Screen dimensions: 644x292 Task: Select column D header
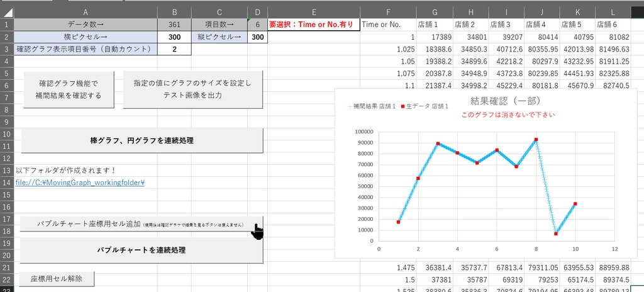tap(257, 13)
